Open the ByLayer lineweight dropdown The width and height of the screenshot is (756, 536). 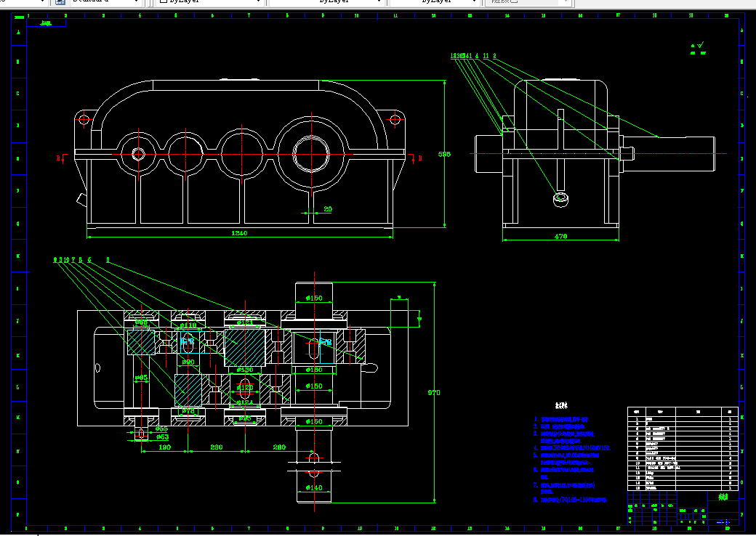point(434,1)
